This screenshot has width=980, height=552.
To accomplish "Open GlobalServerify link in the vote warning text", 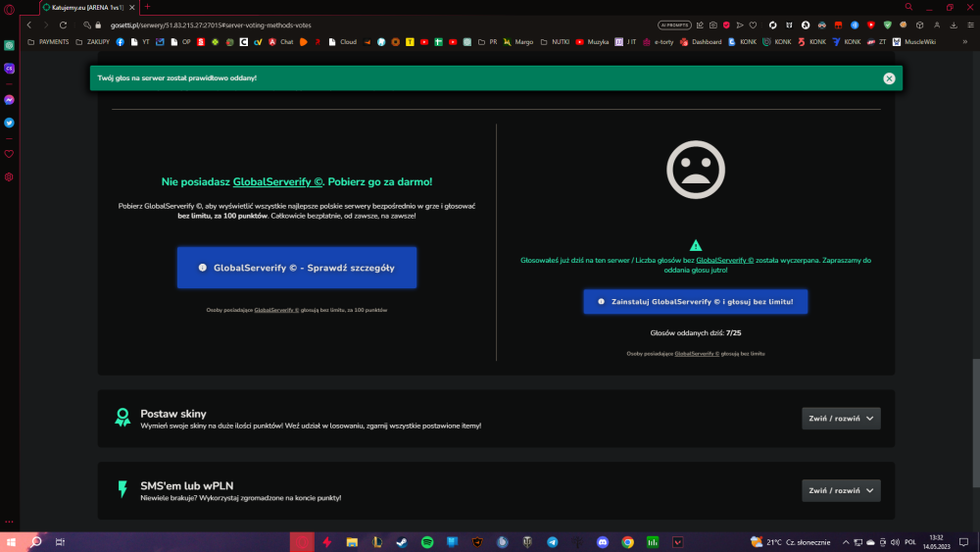I will click(x=724, y=260).
